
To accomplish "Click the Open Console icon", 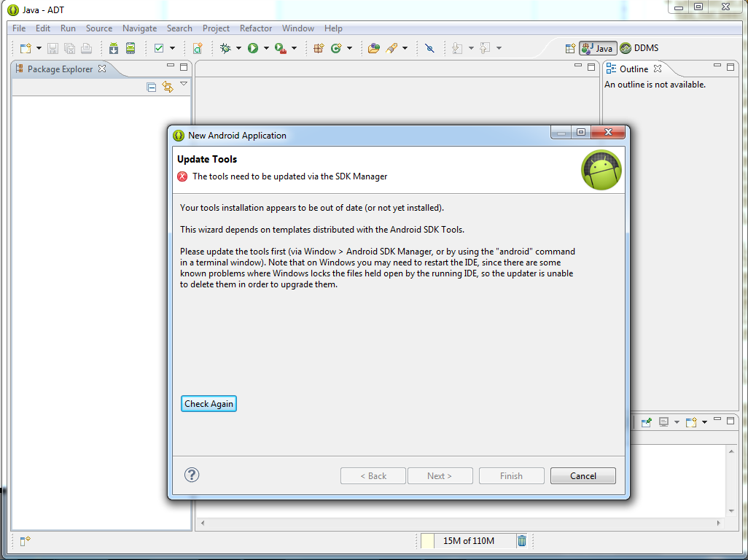I will pyautogui.click(x=690, y=422).
